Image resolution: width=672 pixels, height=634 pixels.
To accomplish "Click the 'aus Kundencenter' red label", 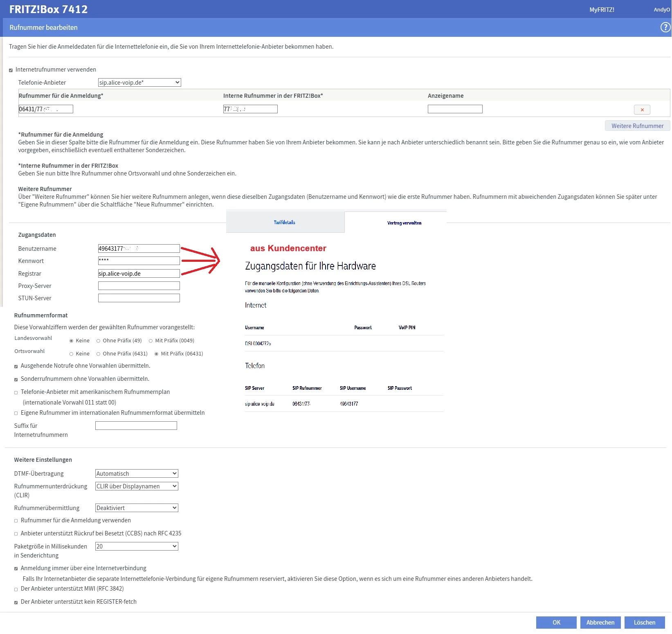I will pyautogui.click(x=288, y=248).
